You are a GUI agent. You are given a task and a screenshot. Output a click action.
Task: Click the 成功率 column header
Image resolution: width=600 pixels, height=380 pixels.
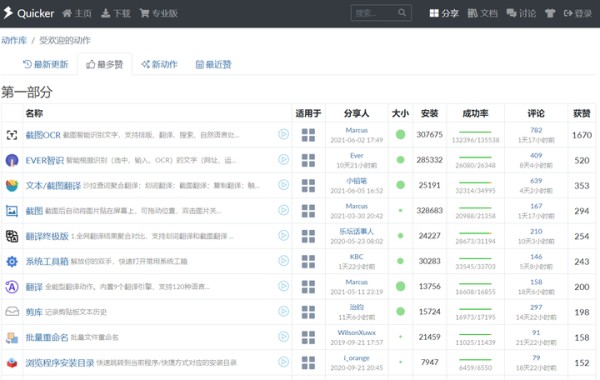[x=475, y=113]
